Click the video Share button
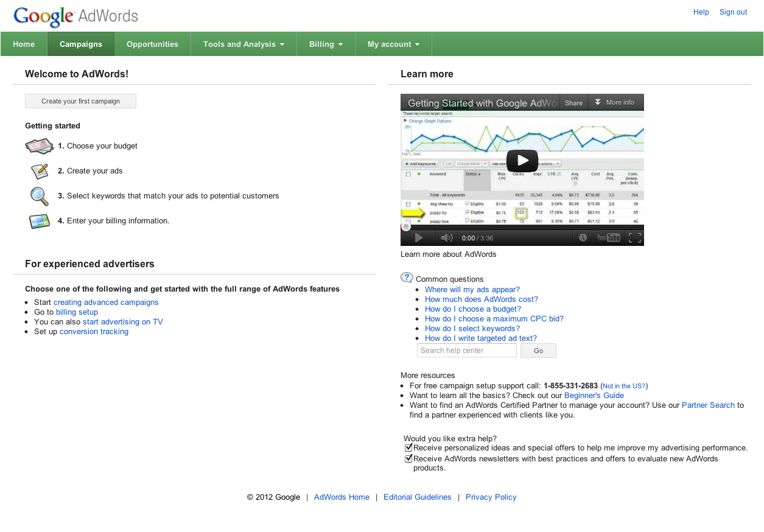 tap(573, 102)
